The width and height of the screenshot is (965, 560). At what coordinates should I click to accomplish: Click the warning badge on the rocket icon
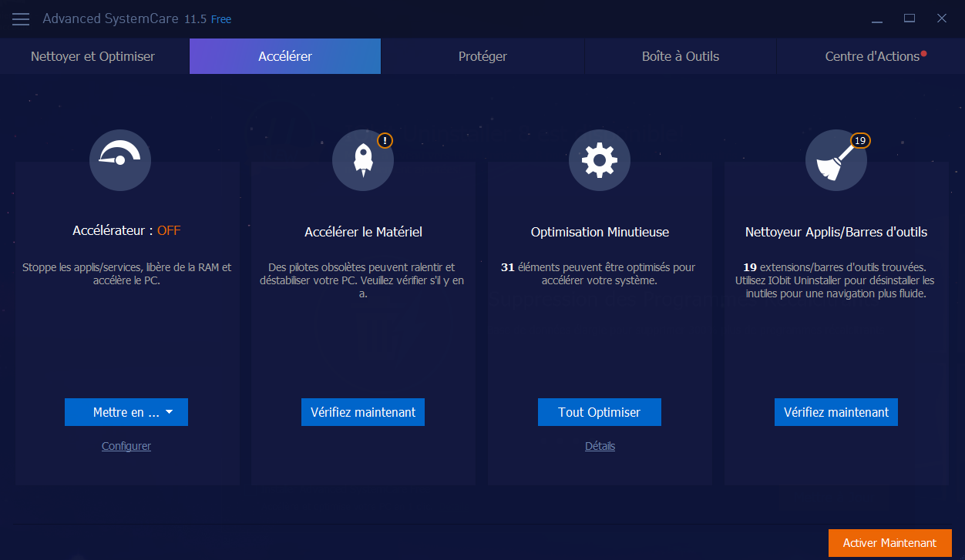[x=385, y=140]
